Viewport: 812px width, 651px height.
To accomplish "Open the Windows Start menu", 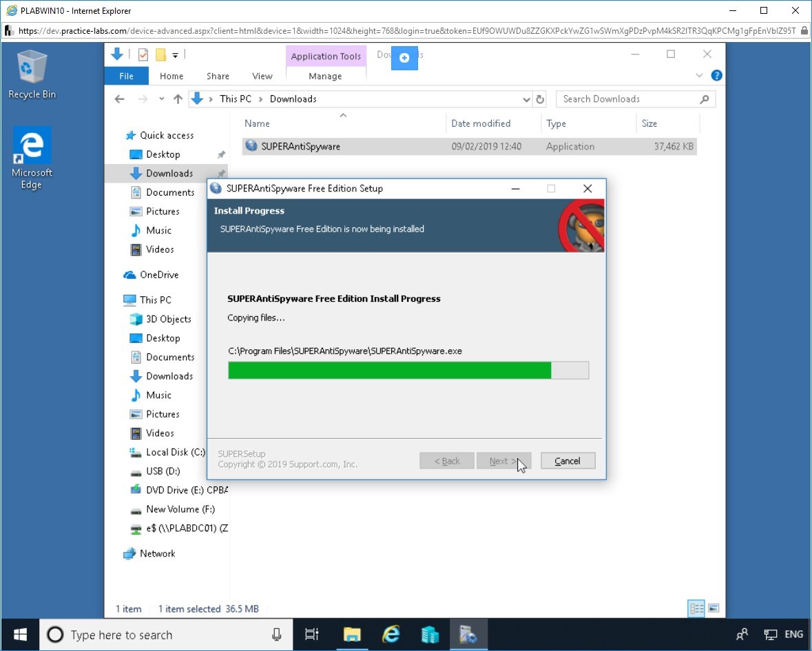I will (20, 634).
